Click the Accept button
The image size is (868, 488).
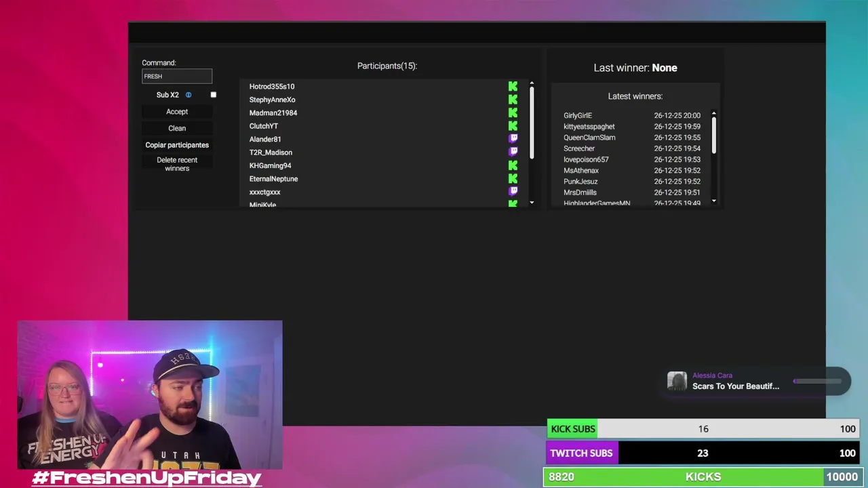pyautogui.click(x=177, y=112)
